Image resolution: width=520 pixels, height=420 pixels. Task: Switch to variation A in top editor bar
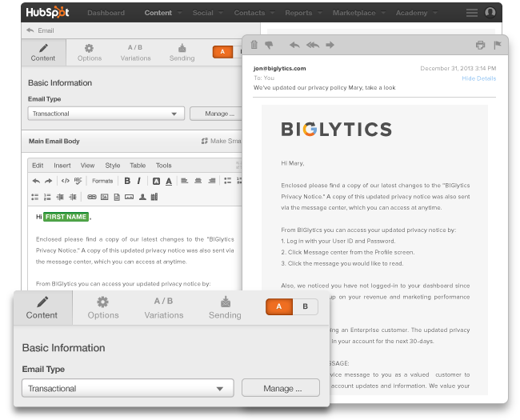tap(221, 52)
